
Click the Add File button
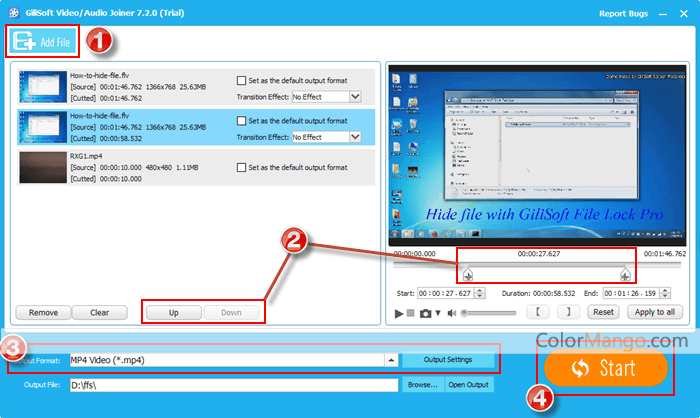pos(44,42)
